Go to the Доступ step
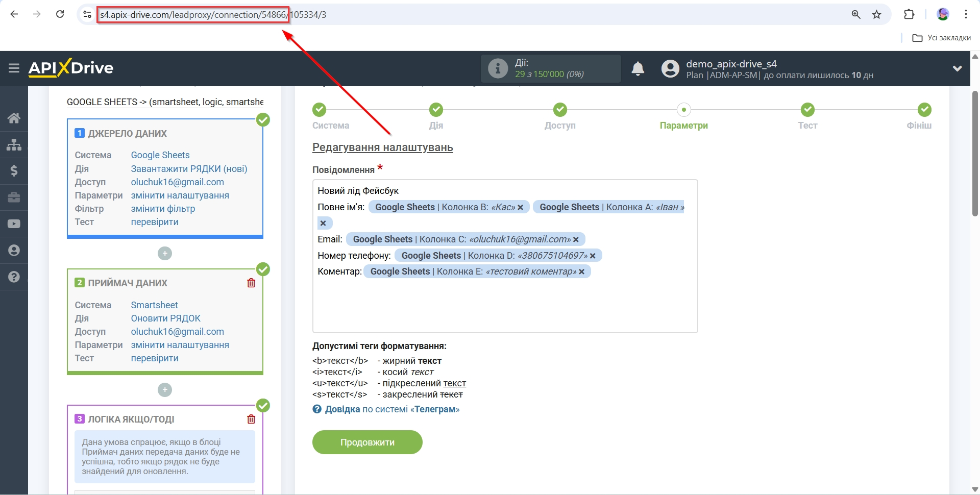Viewport: 980px width, 495px height. pos(560,110)
